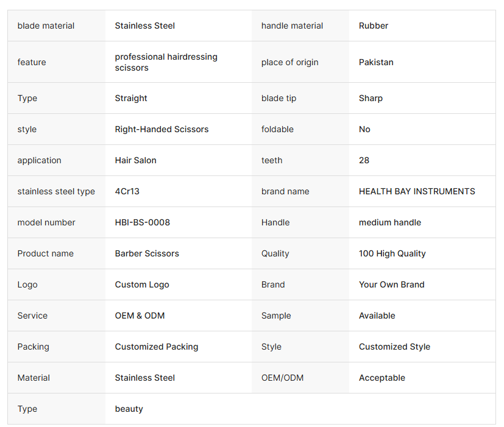Select the 'Pakistan' place of origin value

pos(376,62)
